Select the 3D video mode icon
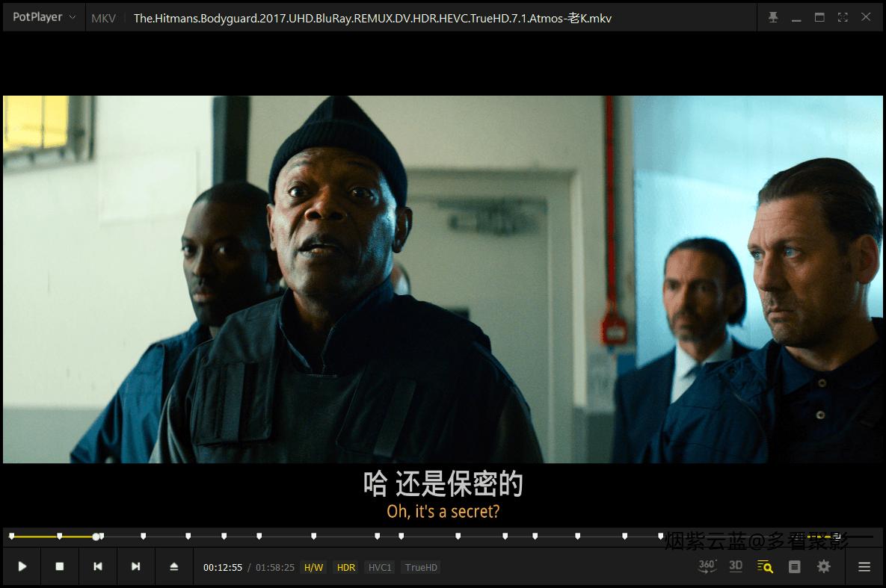The image size is (886, 588). (x=736, y=566)
